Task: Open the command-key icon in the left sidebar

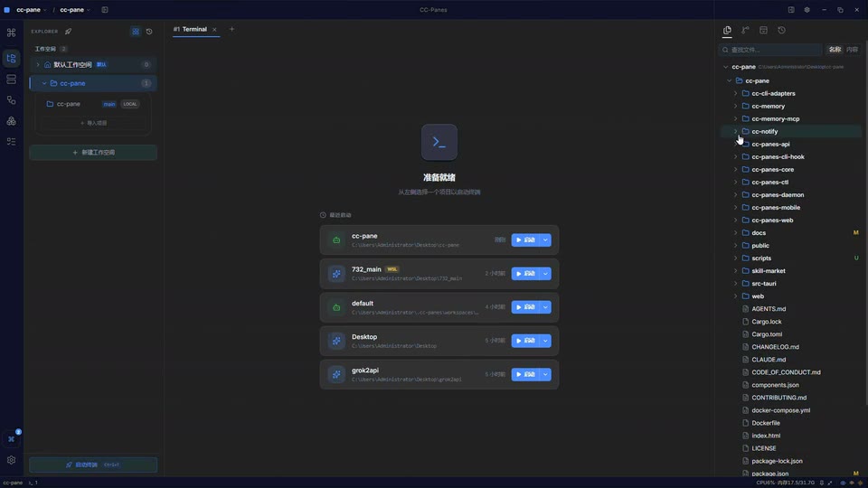Action: tap(11, 33)
